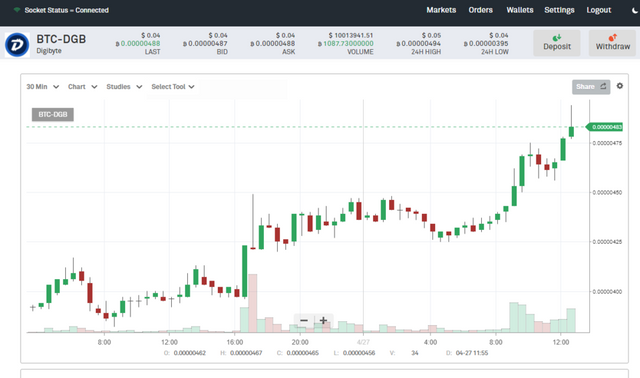Click the green socket status indicator icon
The height and width of the screenshot is (378, 640).
point(17,10)
